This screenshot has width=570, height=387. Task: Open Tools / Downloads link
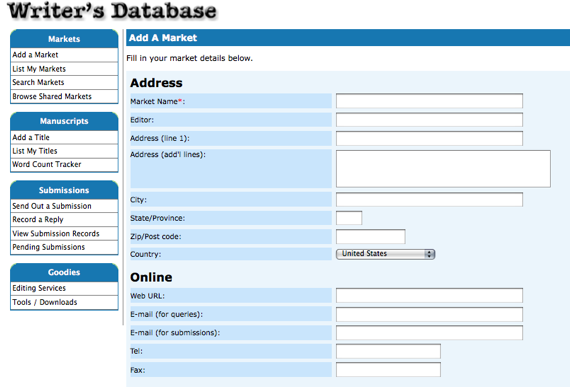point(45,302)
